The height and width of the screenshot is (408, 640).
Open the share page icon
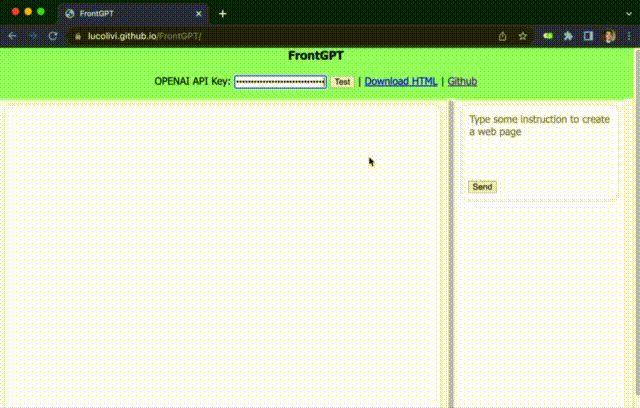502,36
